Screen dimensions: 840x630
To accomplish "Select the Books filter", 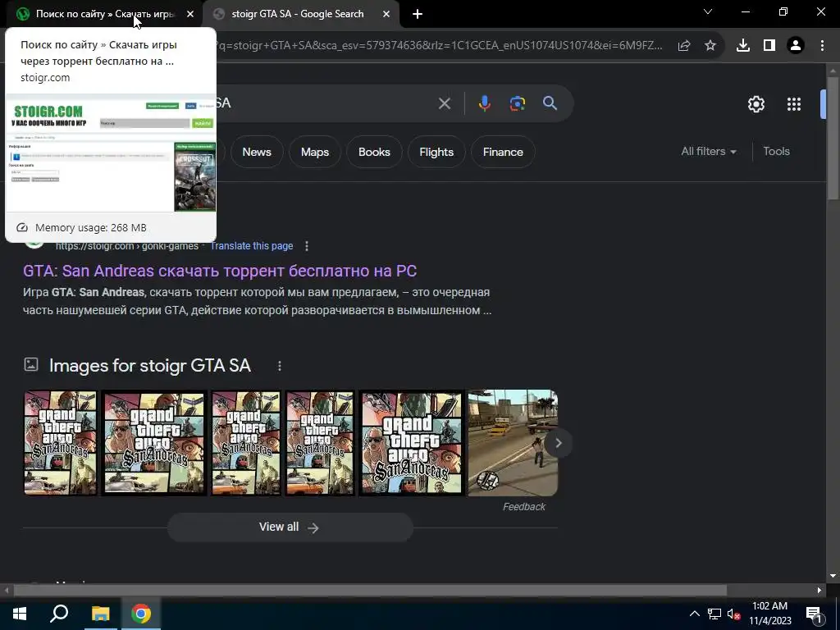I will pyautogui.click(x=374, y=152).
